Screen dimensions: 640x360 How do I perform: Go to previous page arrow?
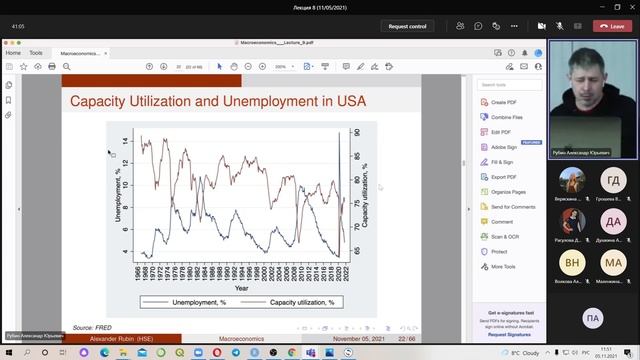coord(149,67)
